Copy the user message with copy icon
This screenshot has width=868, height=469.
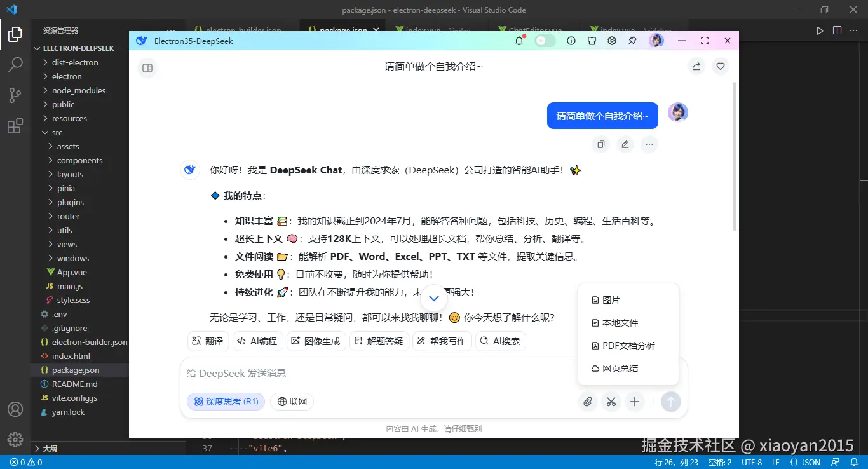point(600,144)
